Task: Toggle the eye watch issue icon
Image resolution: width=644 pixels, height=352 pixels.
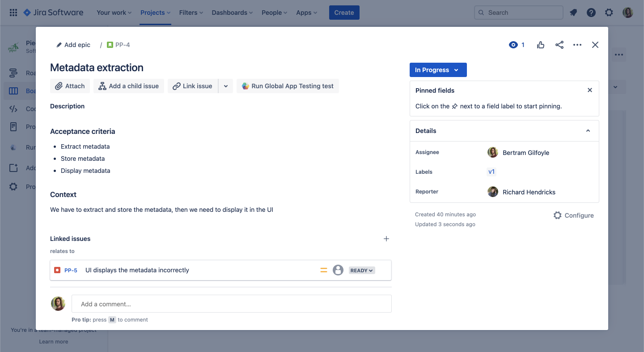Action: 513,45
